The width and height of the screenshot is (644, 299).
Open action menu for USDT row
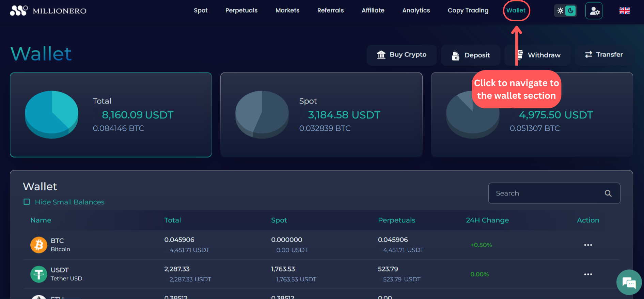(588, 274)
